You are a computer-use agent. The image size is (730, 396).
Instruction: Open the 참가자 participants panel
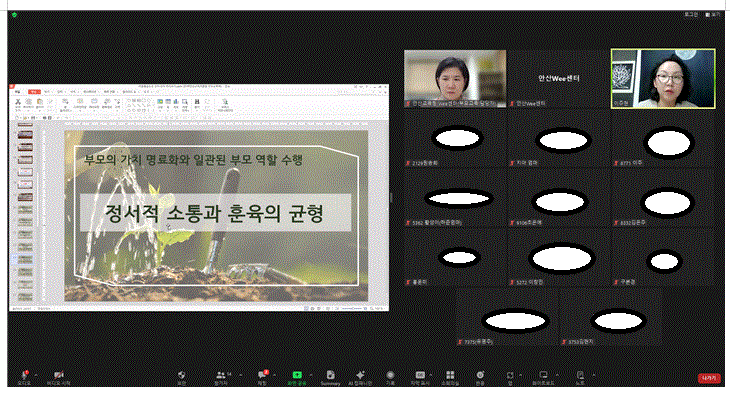[221, 377]
